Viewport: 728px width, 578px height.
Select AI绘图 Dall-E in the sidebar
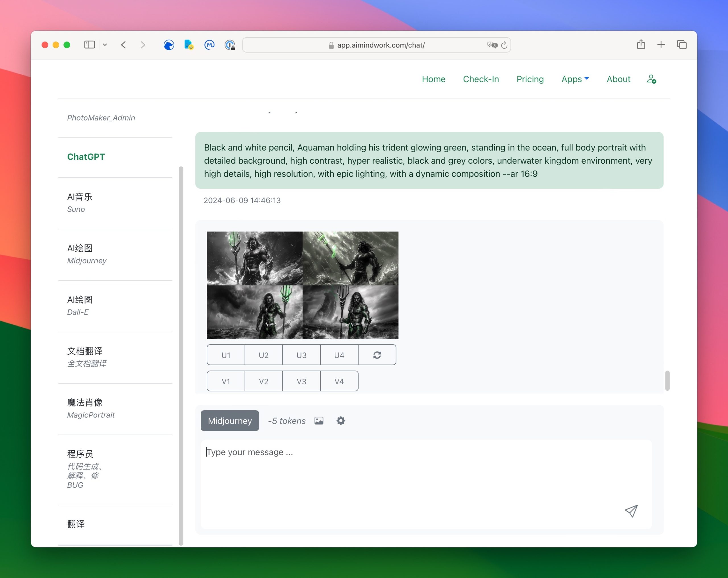[x=115, y=306]
